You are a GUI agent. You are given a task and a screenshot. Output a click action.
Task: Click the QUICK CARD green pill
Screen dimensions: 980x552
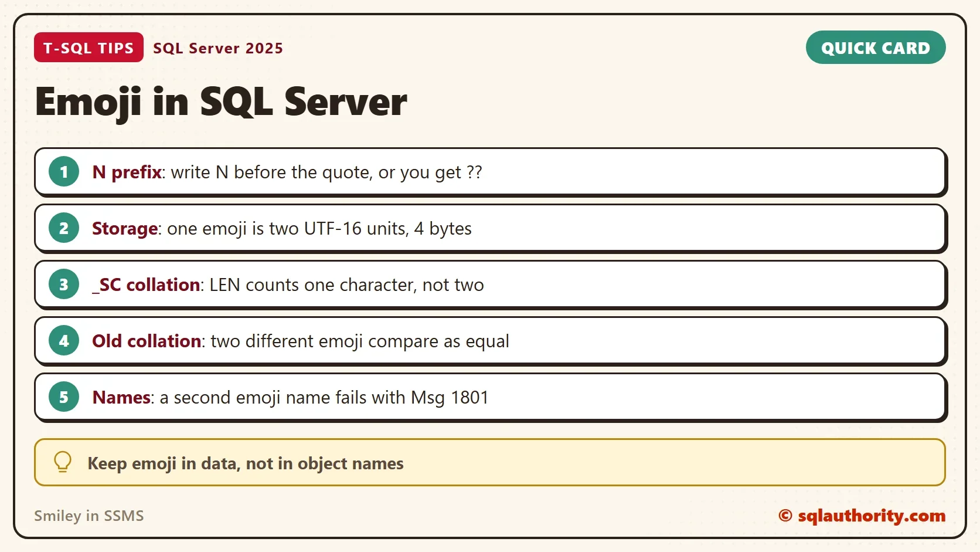tap(876, 48)
